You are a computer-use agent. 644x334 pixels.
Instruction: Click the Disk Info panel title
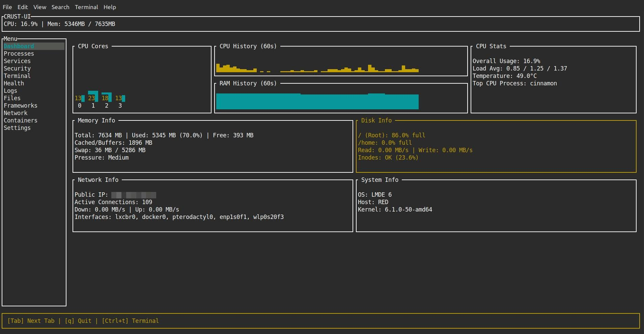(x=376, y=120)
